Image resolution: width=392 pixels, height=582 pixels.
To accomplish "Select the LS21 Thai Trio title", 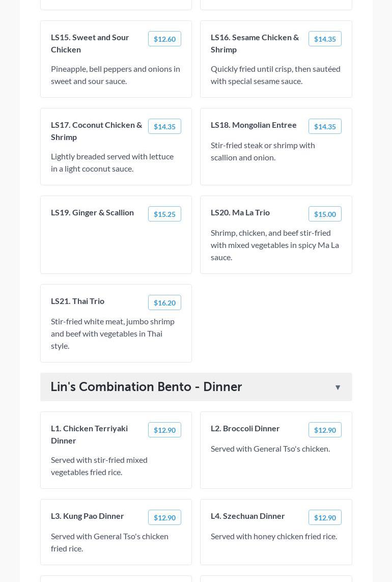I will click(77, 301).
